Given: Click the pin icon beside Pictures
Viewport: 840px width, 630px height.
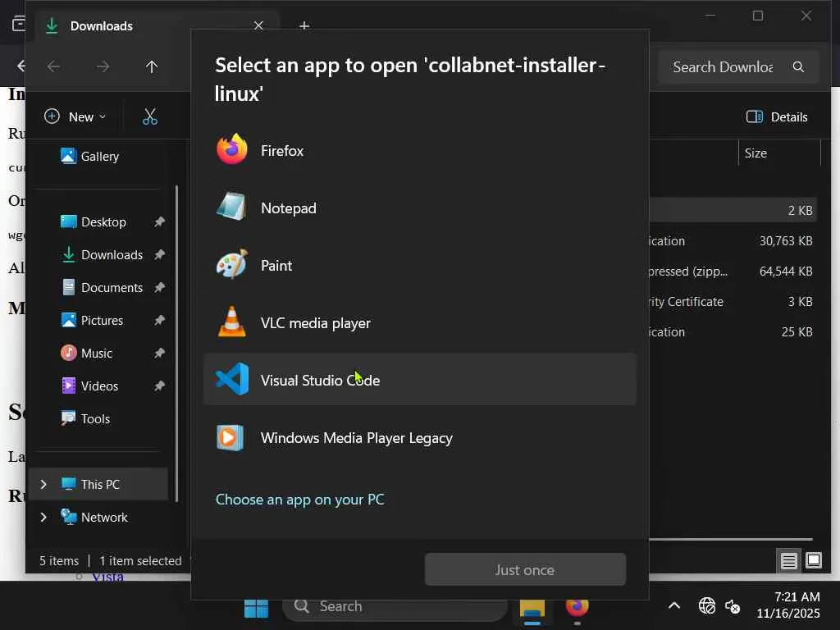Looking at the screenshot, I should (159, 321).
